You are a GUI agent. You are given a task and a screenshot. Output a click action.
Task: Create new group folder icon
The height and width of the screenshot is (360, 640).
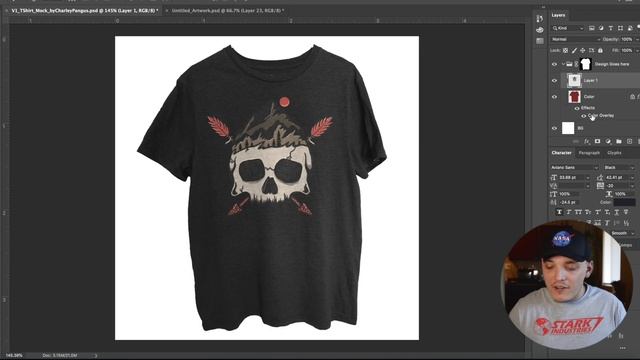[x=619, y=141]
